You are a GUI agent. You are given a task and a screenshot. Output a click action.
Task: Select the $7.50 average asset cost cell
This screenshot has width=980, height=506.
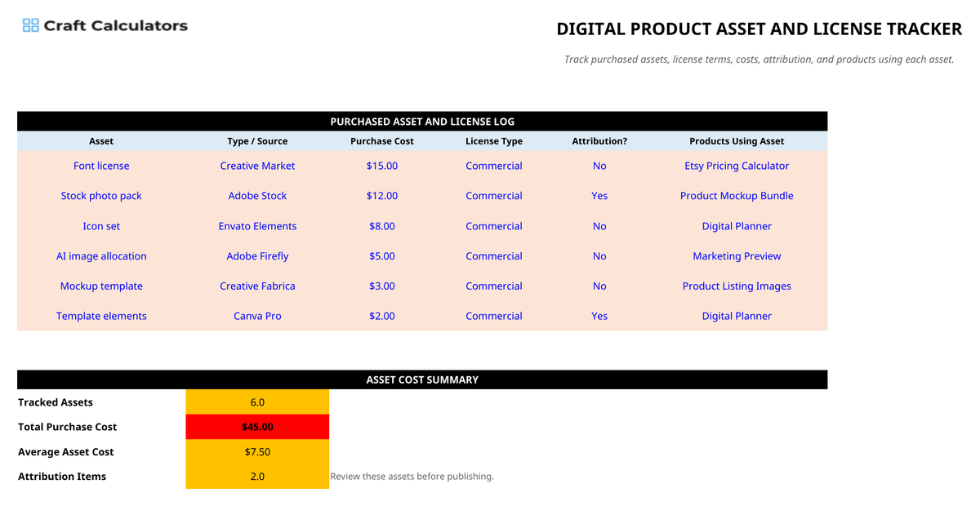click(x=257, y=452)
